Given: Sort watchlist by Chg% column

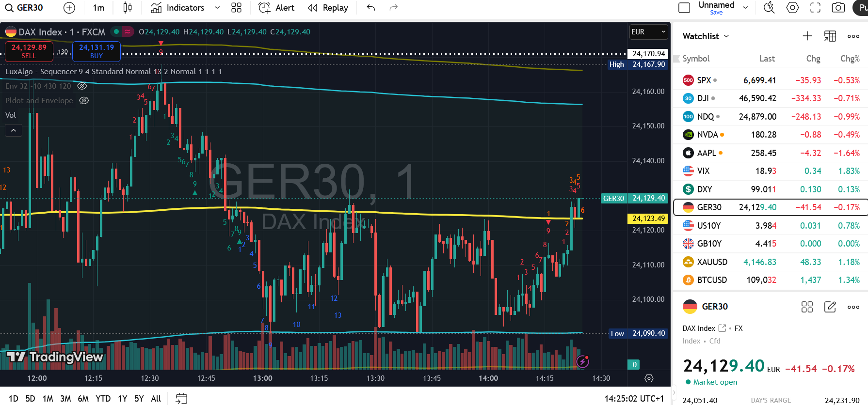Looking at the screenshot, I should [x=850, y=59].
